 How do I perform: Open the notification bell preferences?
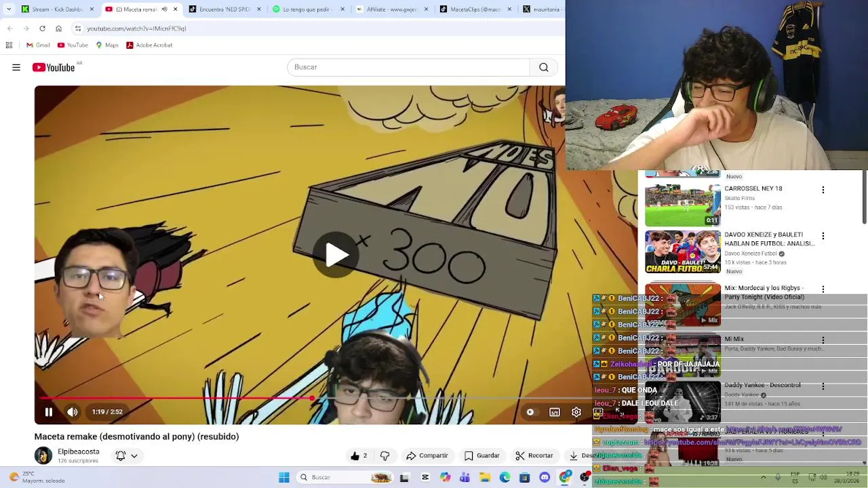(x=120, y=456)
